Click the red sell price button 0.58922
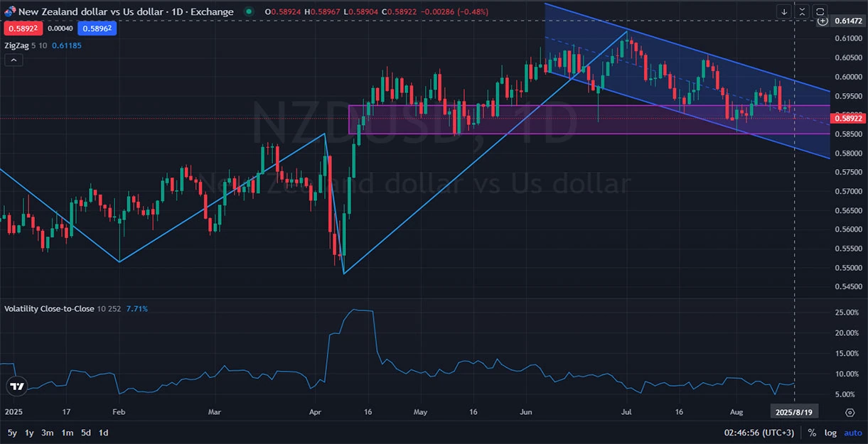Viewport: 868px width, 444px height. [23, 28]
